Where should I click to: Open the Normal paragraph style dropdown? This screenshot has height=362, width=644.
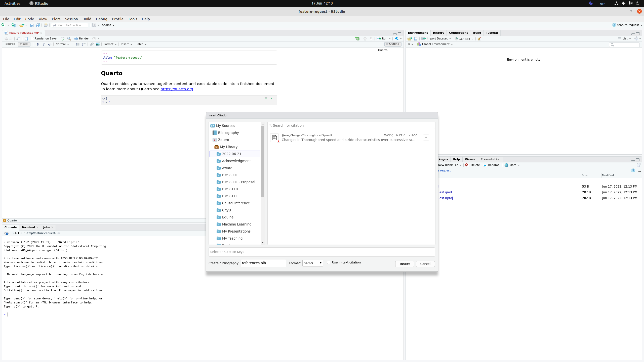point(62,44)
